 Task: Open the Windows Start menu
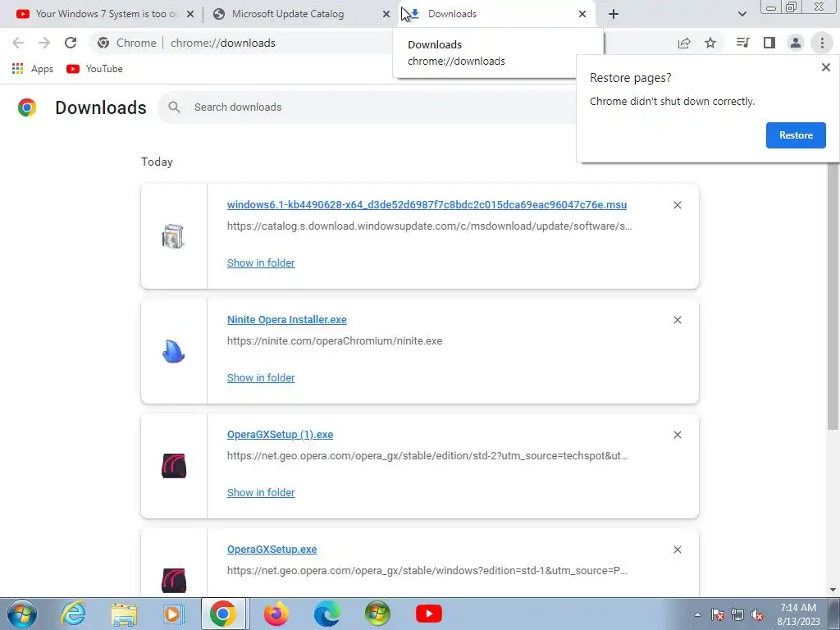point(22,614)
